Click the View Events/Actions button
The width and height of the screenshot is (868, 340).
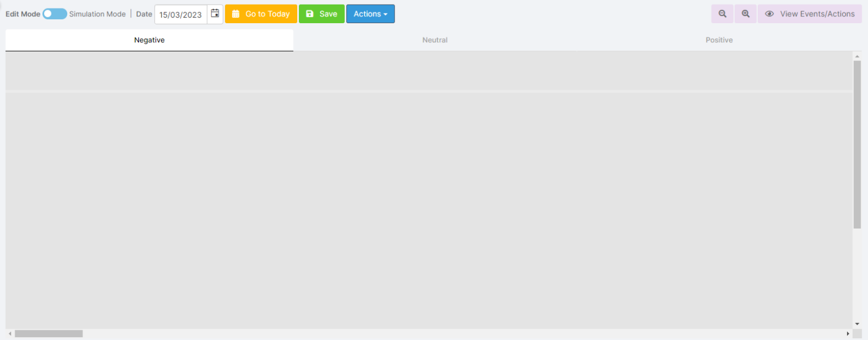[x=809, y=13]
